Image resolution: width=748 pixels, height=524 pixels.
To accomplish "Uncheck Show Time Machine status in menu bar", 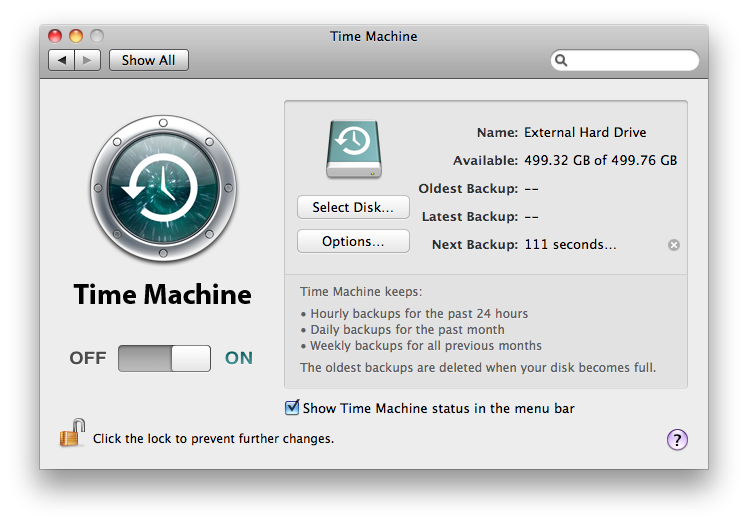I will [292, 408].
